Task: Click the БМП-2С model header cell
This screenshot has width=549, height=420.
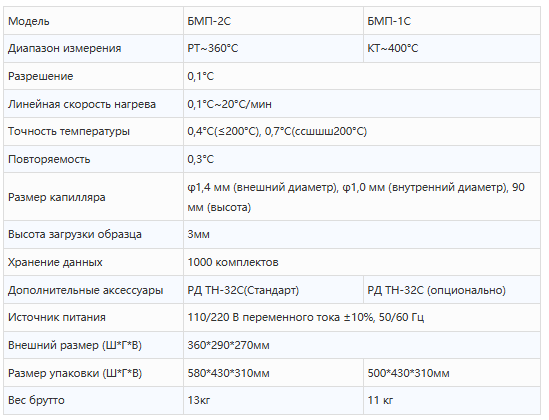Action: pyautogui.click(x=273, y=21)
